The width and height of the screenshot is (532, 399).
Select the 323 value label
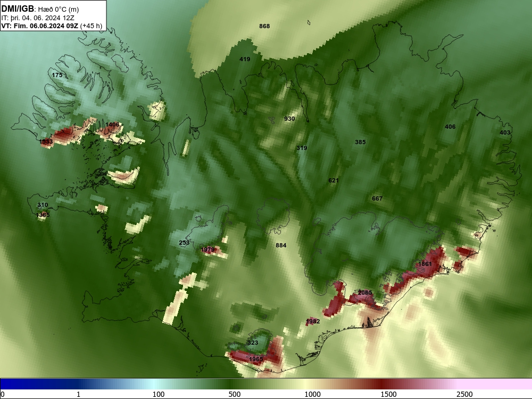point(252,343)
